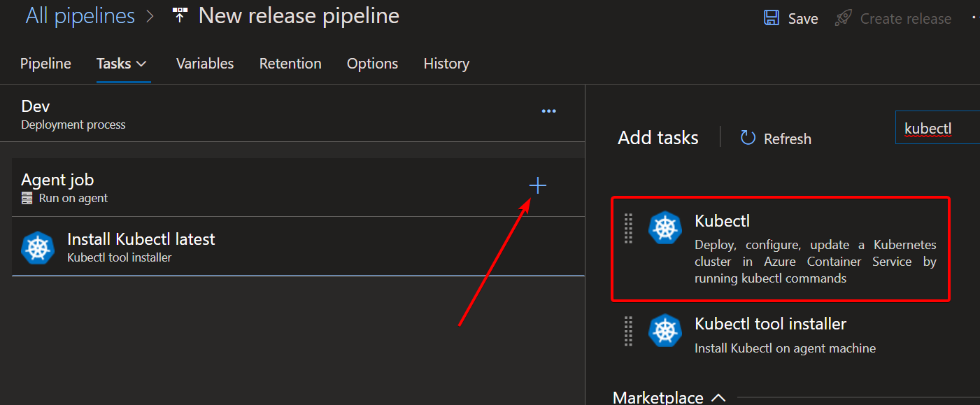
Task: Switch to the Pipeline tab
Action: coord(45,64)
